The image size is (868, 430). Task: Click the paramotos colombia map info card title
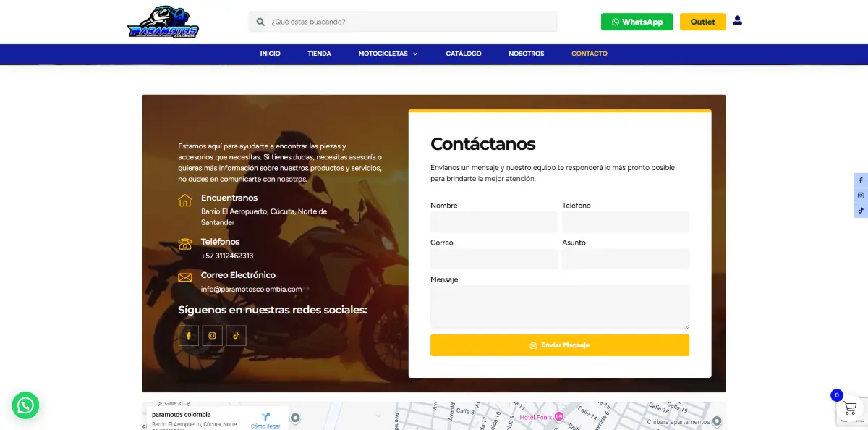pyautogui.click(x=182, y=415)
